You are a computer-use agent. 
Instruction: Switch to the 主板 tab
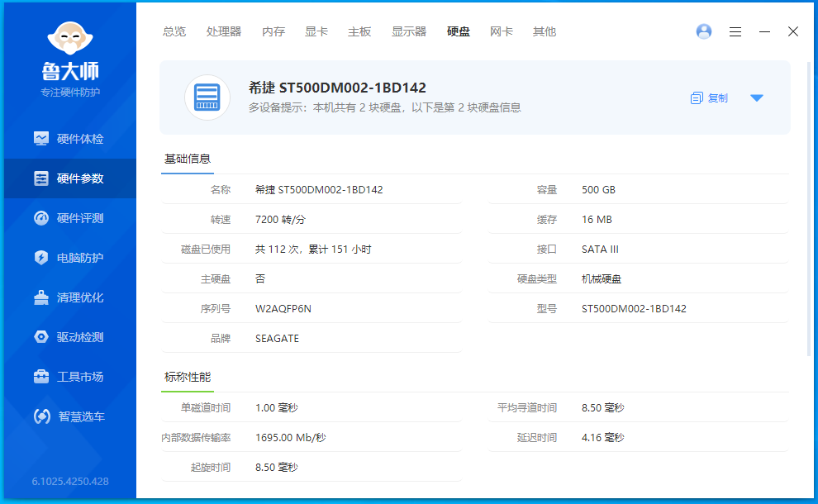tap(359, 32)
